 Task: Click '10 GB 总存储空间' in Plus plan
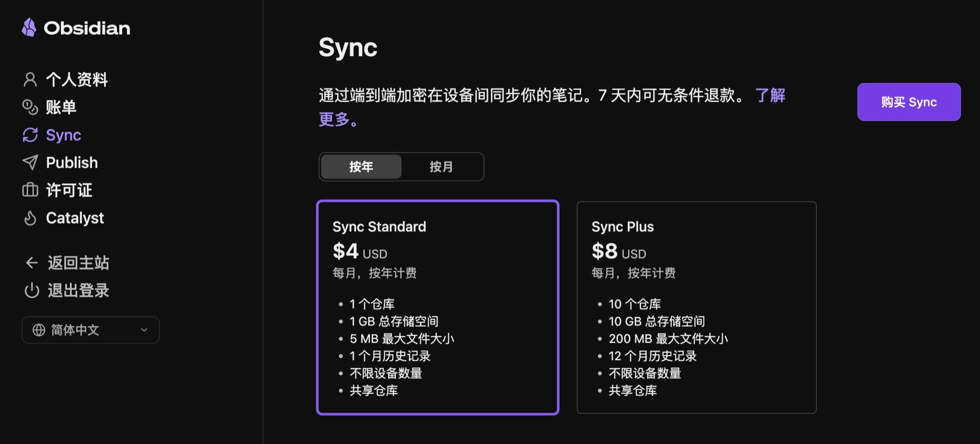[x=656, y=321]
